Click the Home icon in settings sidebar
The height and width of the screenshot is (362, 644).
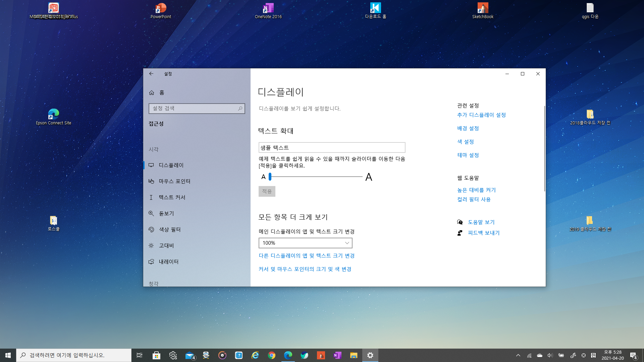(x=152, y=93)
